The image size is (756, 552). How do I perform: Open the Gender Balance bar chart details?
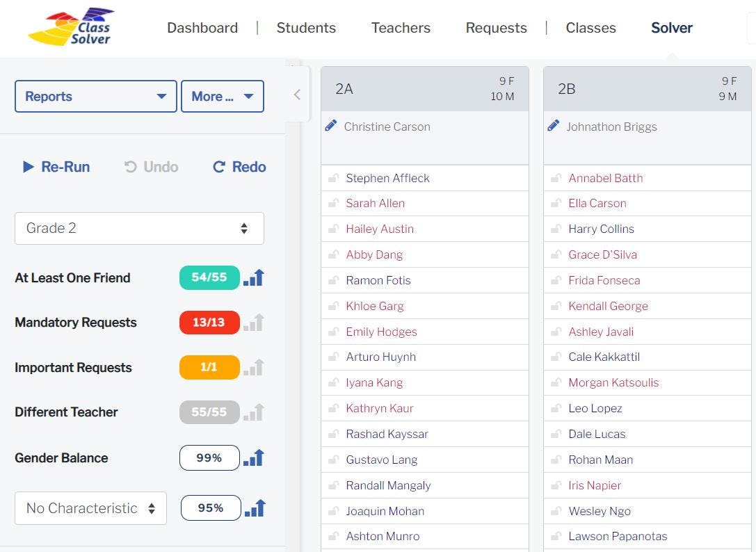(x=253, y=457)
